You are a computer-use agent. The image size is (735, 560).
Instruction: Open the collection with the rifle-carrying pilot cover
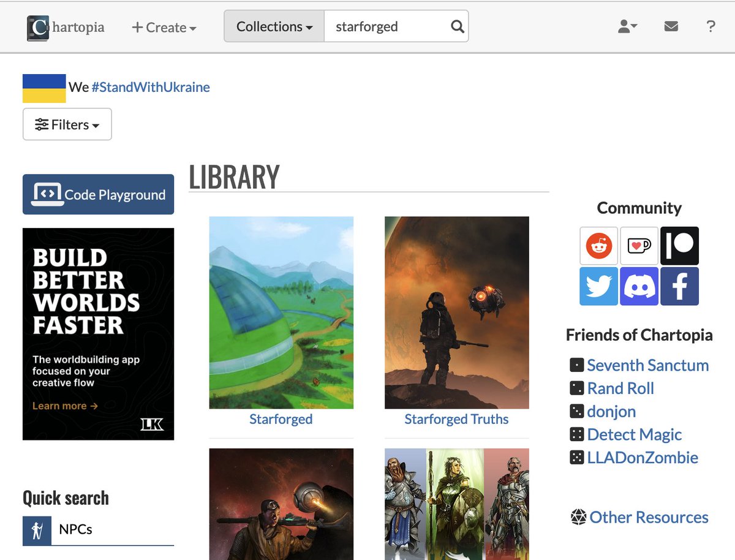tap(281, 504)
